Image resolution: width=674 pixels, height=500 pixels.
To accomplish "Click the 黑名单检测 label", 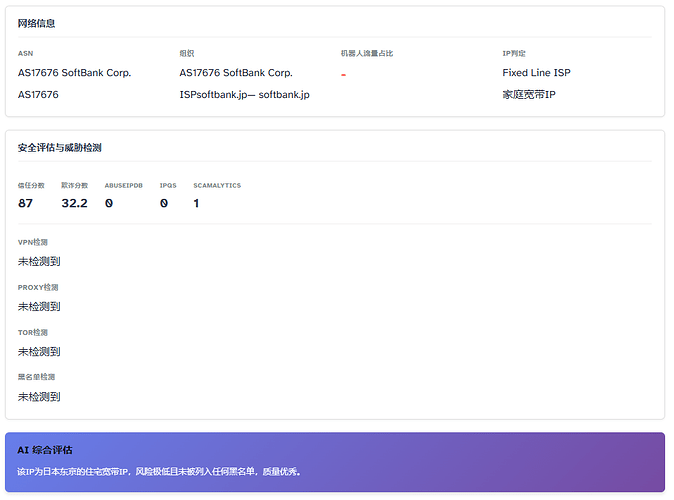I will point(36,377).
